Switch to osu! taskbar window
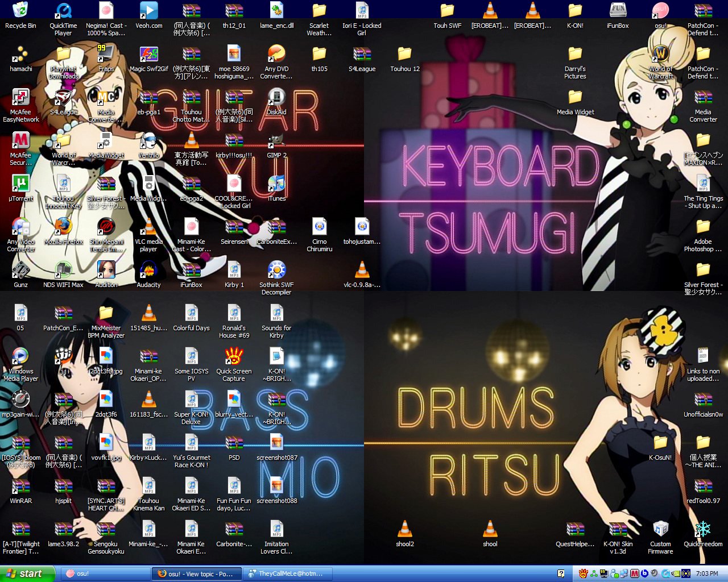728x582 pixels. tap(106, 573)
